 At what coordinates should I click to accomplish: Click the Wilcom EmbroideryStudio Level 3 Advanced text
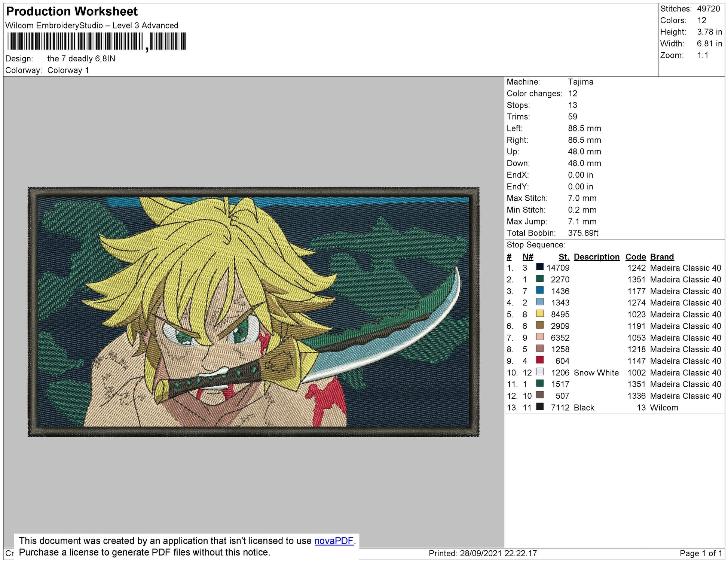tap(92, 25)
